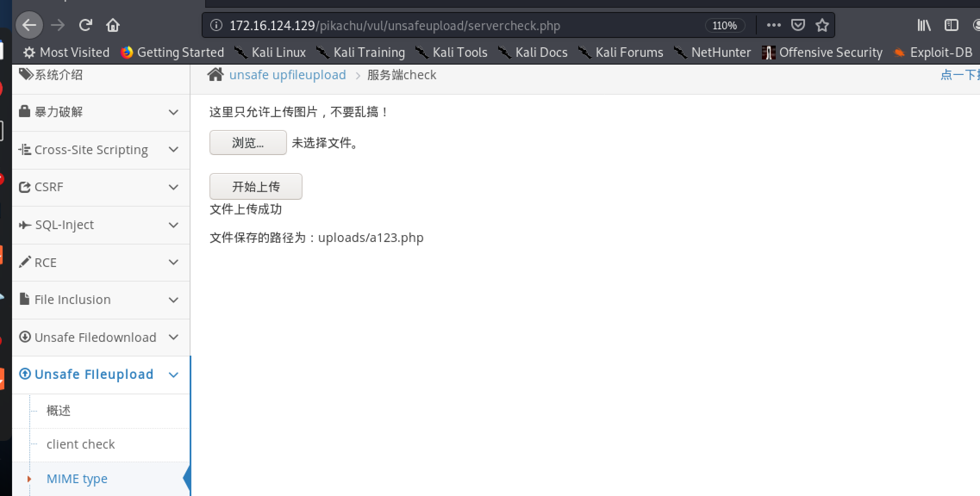Image resolution: width=980 pixels, height=496 pixels.
Task: Select the MIME type submenu item
Action: [77, 479]
